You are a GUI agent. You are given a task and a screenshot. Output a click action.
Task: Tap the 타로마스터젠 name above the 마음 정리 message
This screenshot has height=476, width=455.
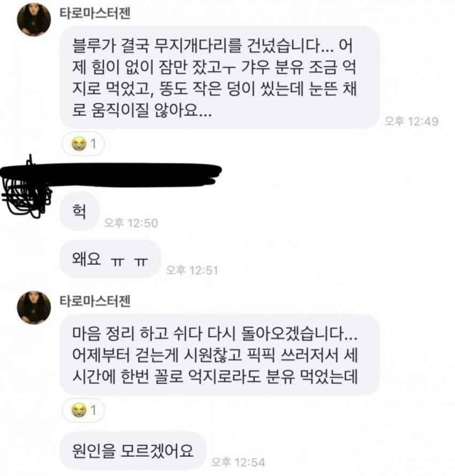pyautogui.click(x=95, y=301)
